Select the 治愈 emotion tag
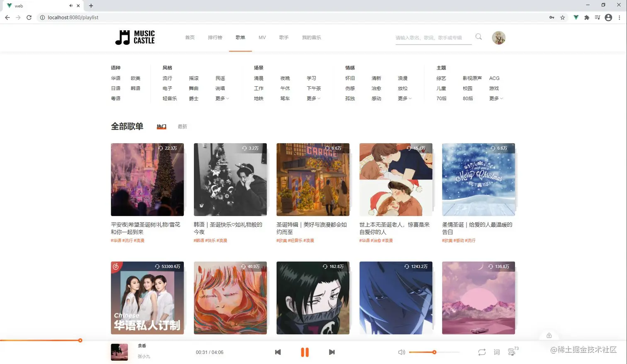This screenshot has width=627, height=364. [x=376, y=88]
